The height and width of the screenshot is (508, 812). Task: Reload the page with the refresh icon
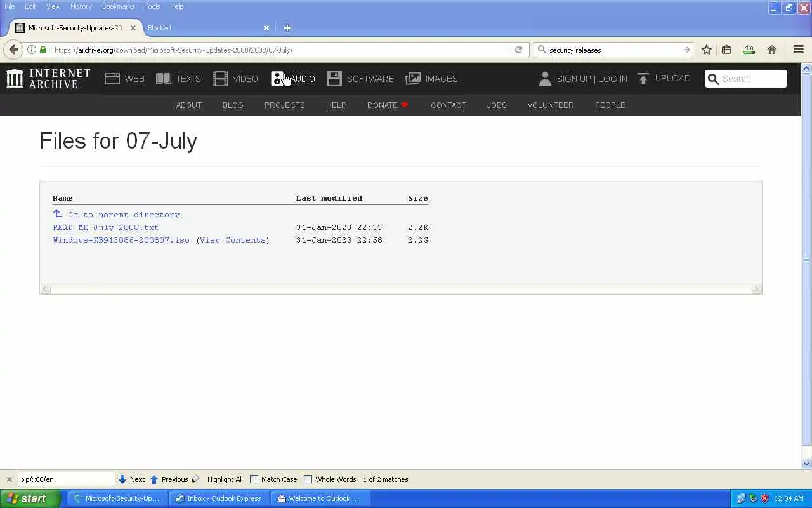(518, 50)
